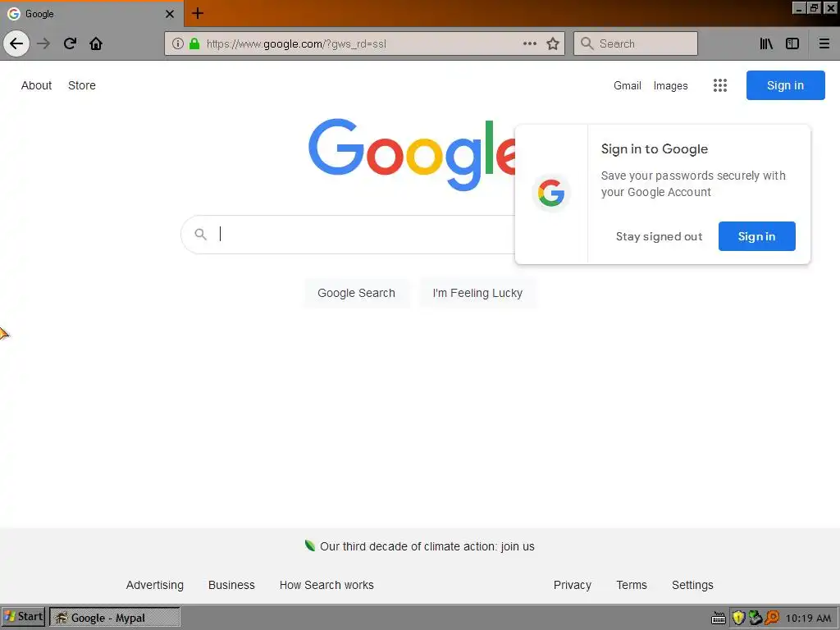
Task: Click Sign in inside the popup
Action: pyautogui.click(x=756, y=236)
